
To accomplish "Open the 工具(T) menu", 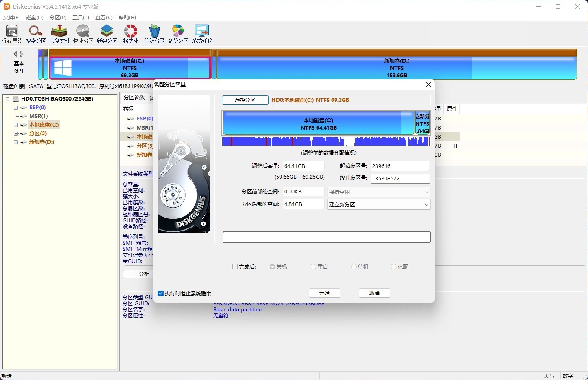I will coord(81,18).
